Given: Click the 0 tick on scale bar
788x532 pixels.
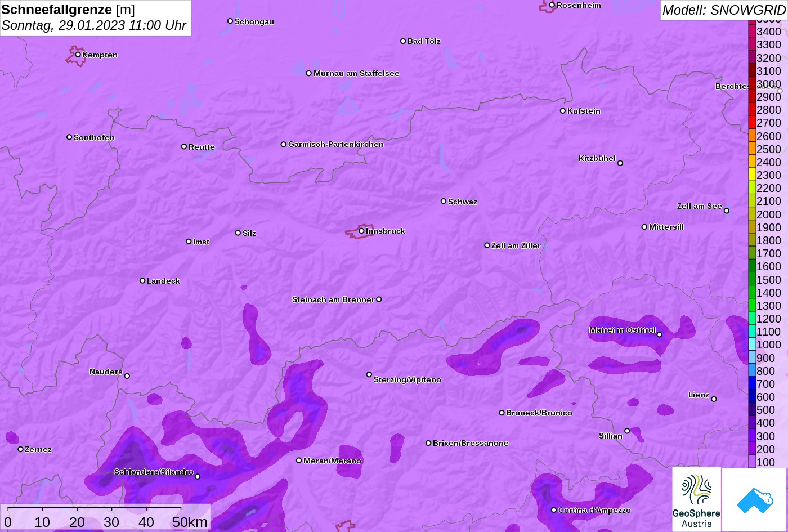Looking at the screenshot, I should [x=8, y=522].
